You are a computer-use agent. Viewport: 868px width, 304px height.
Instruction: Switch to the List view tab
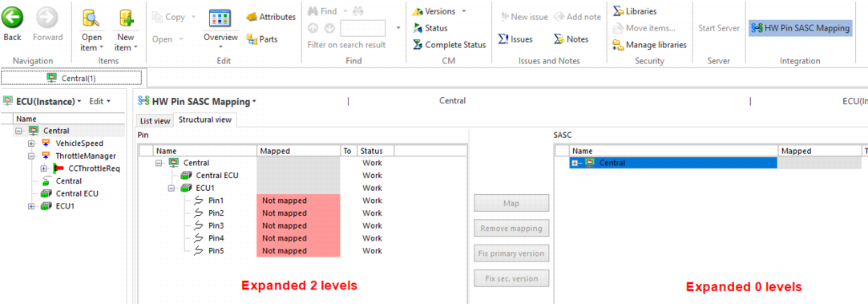(x=155, y=120)
